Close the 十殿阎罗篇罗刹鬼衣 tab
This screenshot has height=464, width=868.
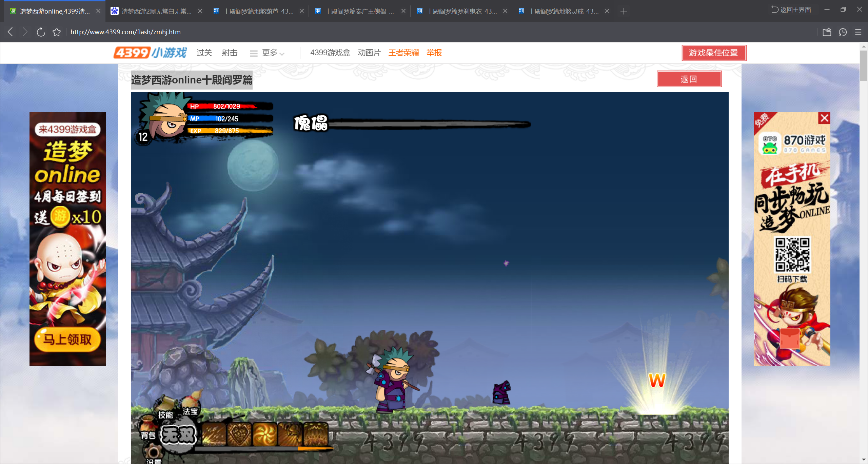coord(505,11)
